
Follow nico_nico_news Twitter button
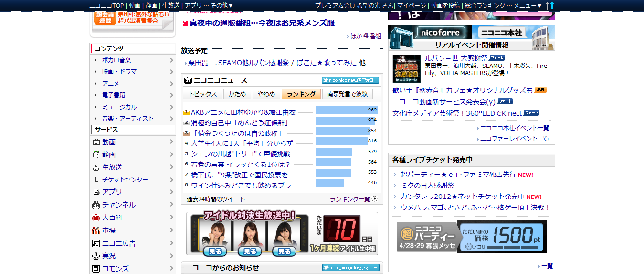(350, 80)
